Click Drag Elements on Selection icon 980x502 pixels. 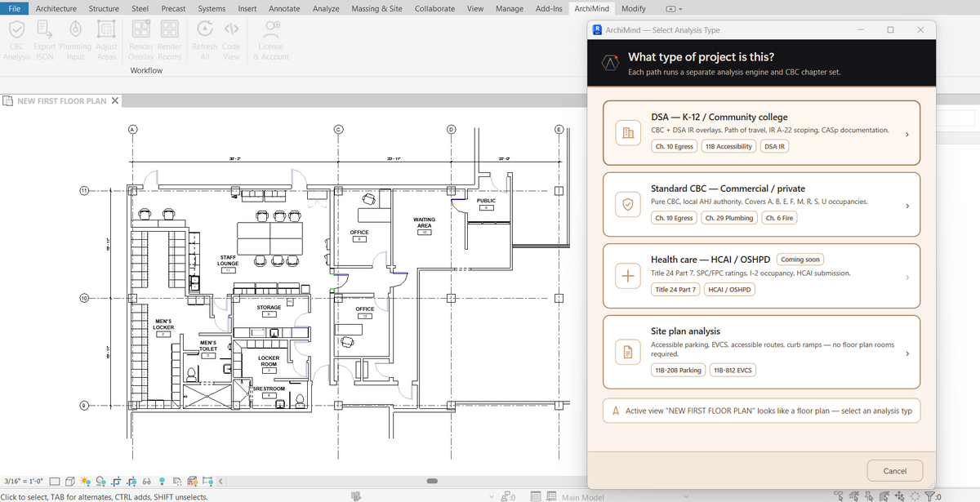tap(900, 496)
